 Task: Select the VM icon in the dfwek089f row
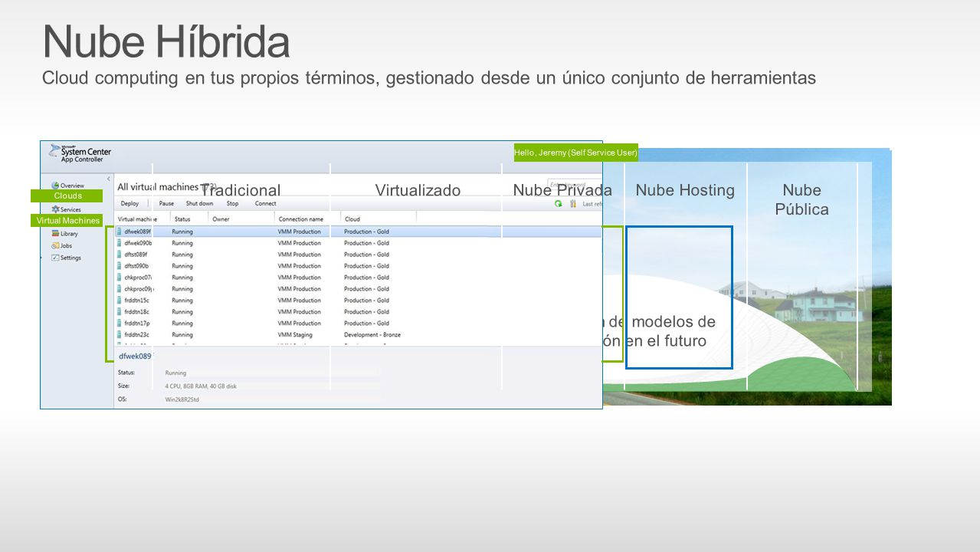(120, 232)
